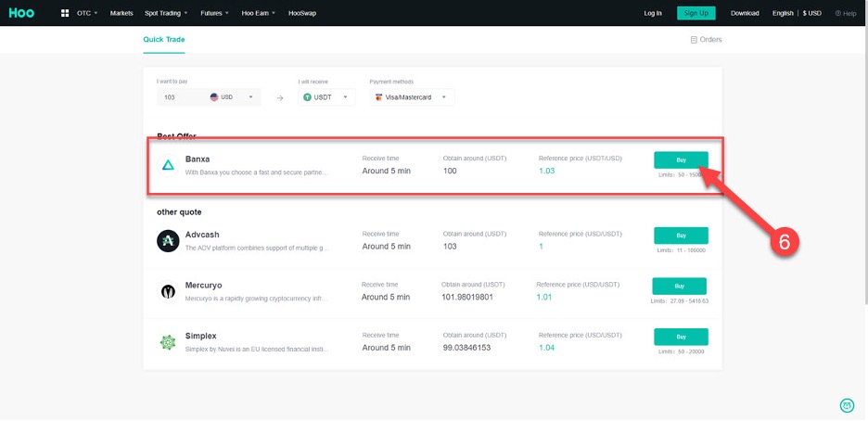Screen dimensions: 868x421
Task: Open the Visa/Mastercard payment methods dropdown
Action: click(x=412, y=97)
